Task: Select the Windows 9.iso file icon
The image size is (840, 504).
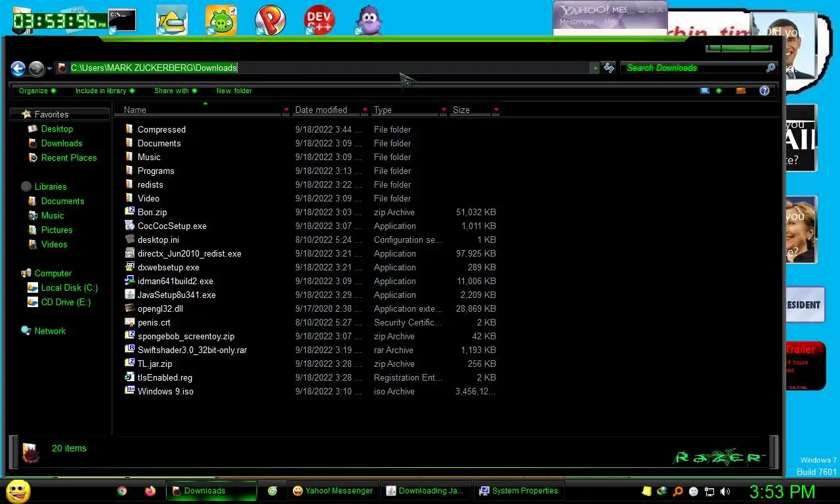Action: [130, 391]
